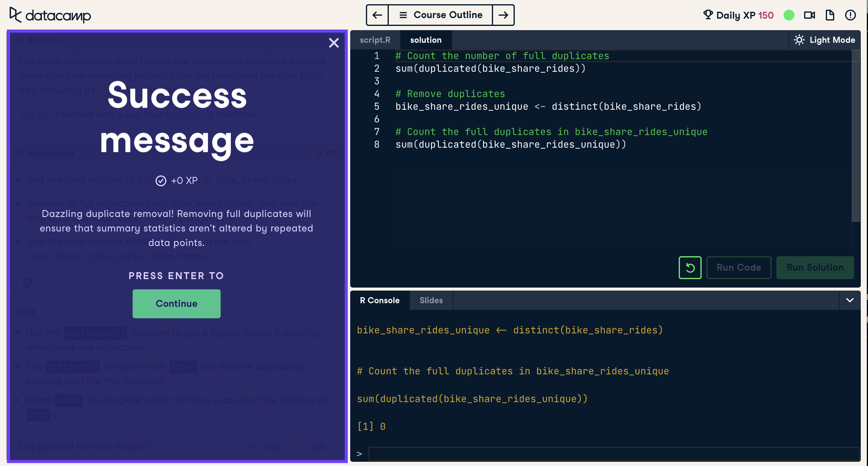
Task: Open the document notes icon
Action: (830, 15)
